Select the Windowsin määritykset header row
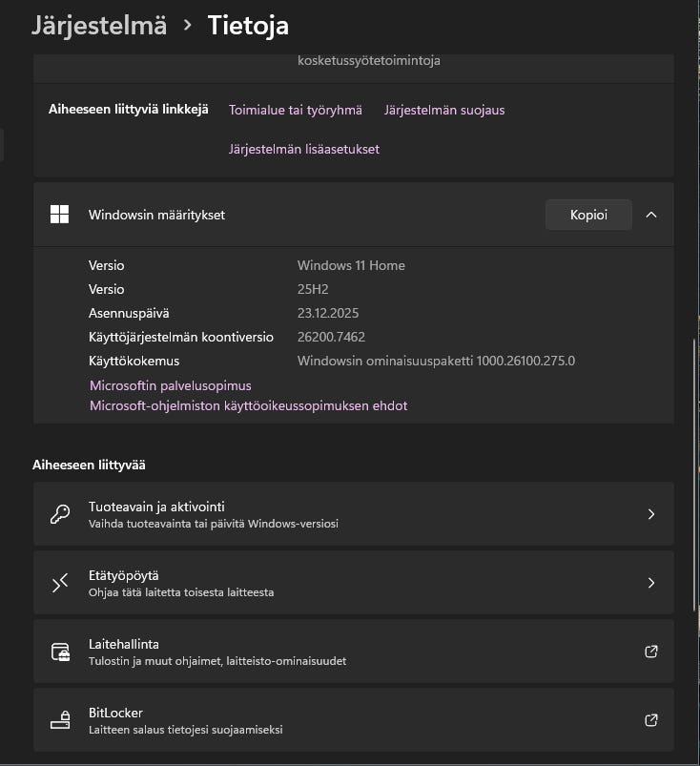Image resolution: width=700 pixels, height=766 pixels. [286, 215]
